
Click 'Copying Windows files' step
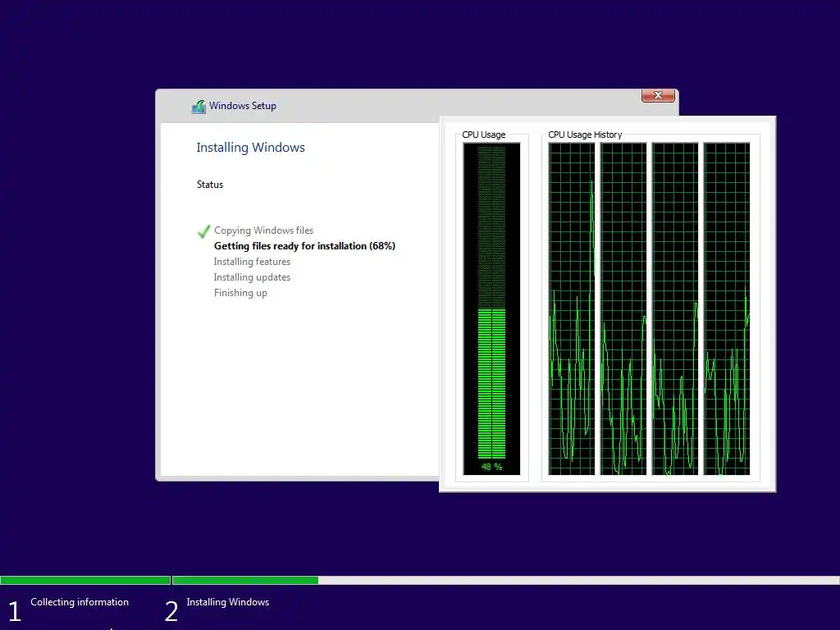(263, 231)
